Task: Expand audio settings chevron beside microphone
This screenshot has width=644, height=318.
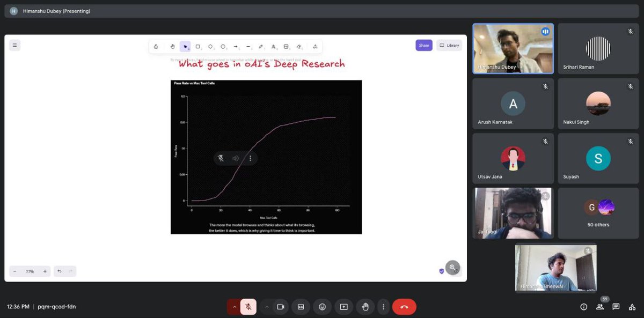Action: pos(234,307)
